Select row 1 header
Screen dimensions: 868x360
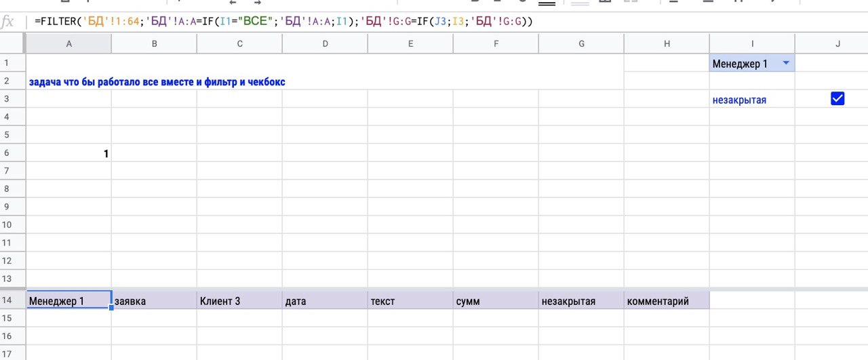click(12, 63)
